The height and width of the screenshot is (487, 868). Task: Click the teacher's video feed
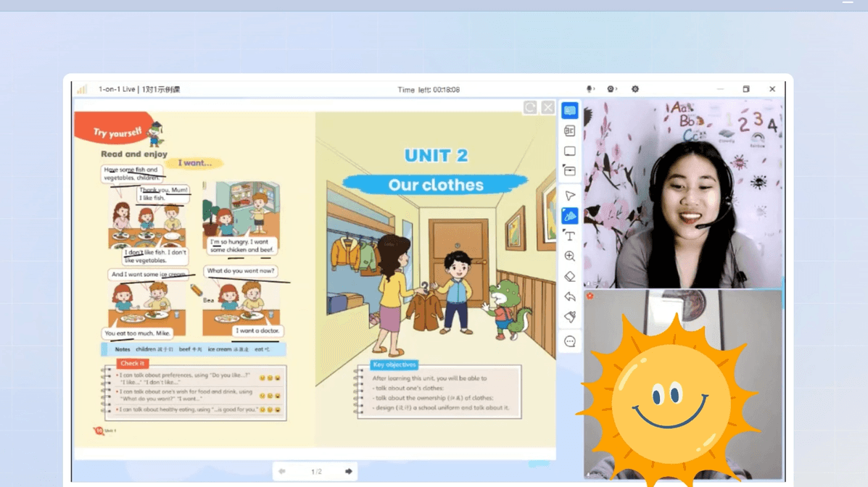pos(682,193)
